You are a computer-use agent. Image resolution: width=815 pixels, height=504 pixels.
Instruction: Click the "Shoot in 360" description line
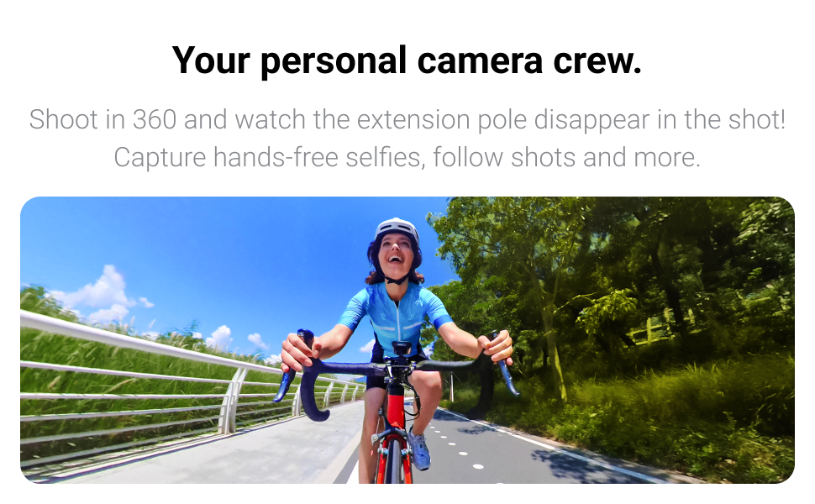407,119
